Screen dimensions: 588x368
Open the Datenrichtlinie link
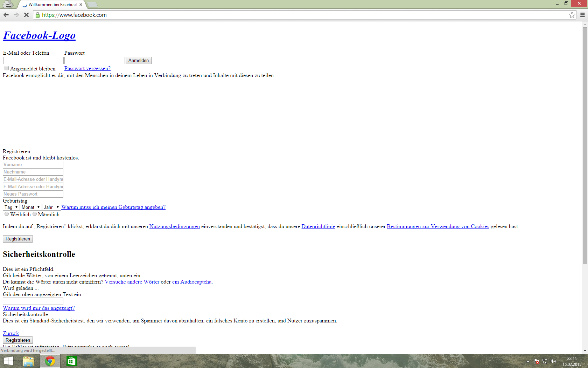(318, 226)
